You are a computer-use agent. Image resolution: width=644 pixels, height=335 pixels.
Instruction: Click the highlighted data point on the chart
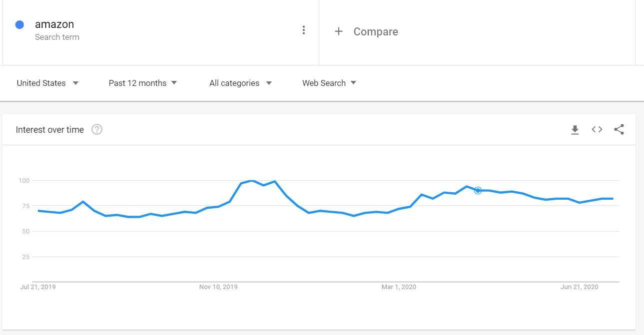pyautogui.click(x=478, y=190)
